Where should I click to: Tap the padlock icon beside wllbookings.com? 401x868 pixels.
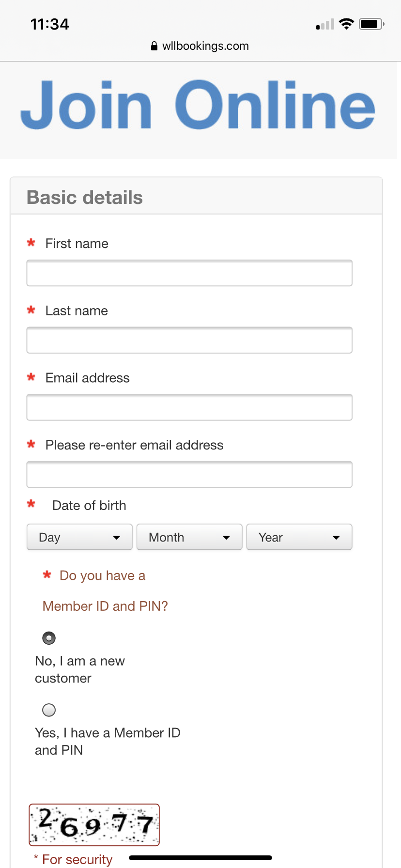coord(154,46)
